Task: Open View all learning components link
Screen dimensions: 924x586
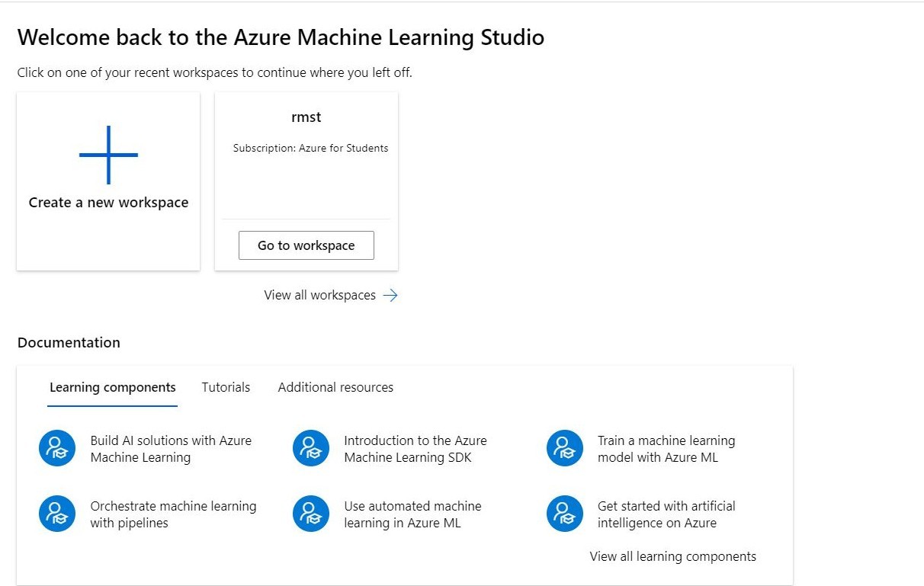Action: 673,556
